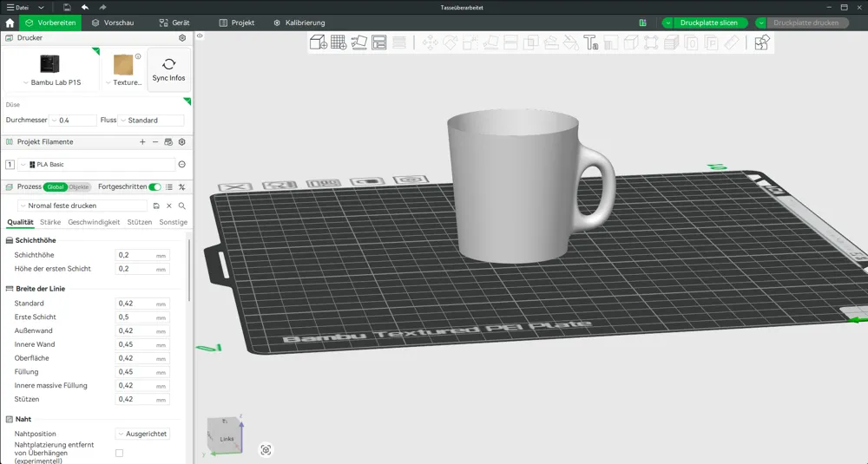Click the Arrange all objects icon
868x464 pixels.
pyautogui.click(x=379, y=42)
